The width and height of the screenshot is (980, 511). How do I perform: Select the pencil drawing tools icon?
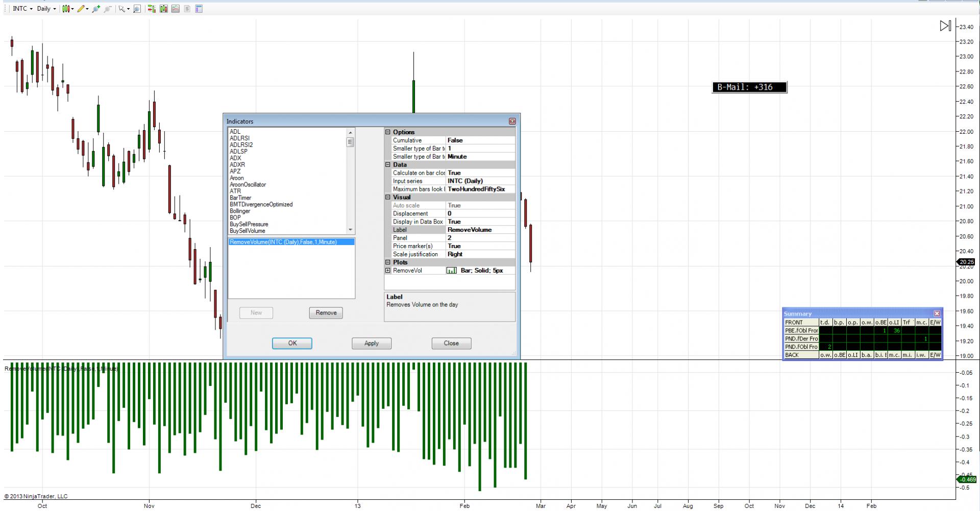point(81,9)
